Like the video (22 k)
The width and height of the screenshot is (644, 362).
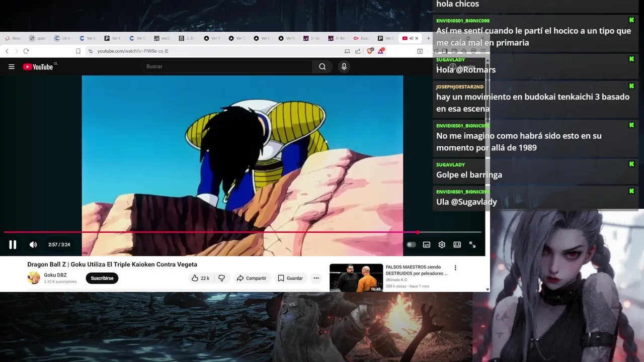200,278
